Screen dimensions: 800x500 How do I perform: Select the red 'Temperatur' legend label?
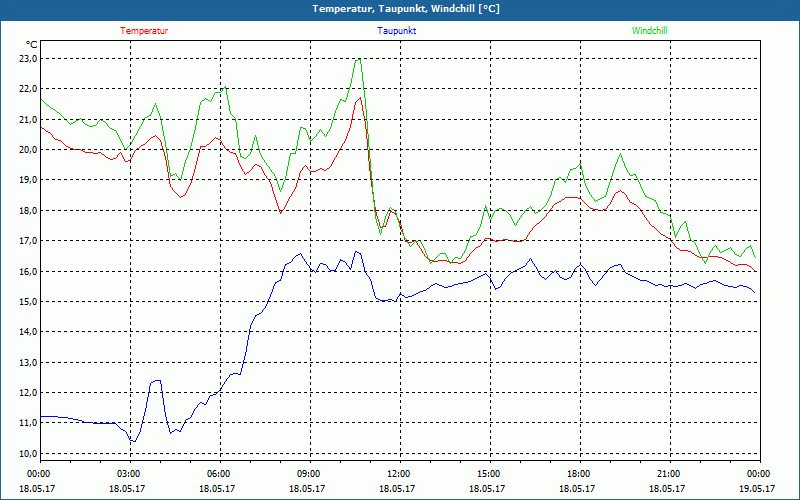click(144, 31)
